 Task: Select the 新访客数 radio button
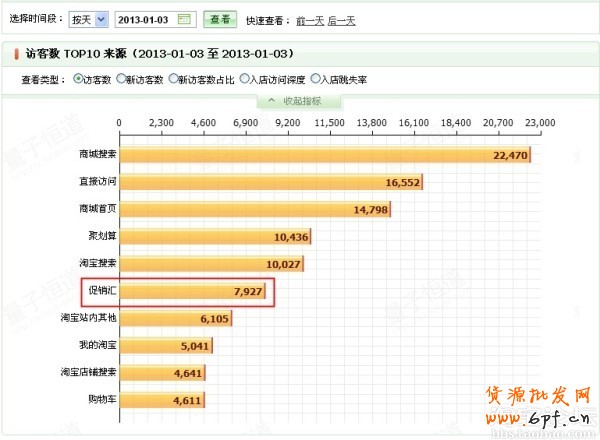[122, 79]
